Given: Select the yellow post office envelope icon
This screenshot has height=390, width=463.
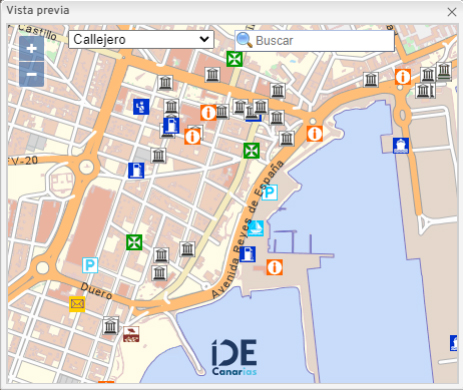Looking at the screenshot, I should pyautogui.click(x=77, y=304).
